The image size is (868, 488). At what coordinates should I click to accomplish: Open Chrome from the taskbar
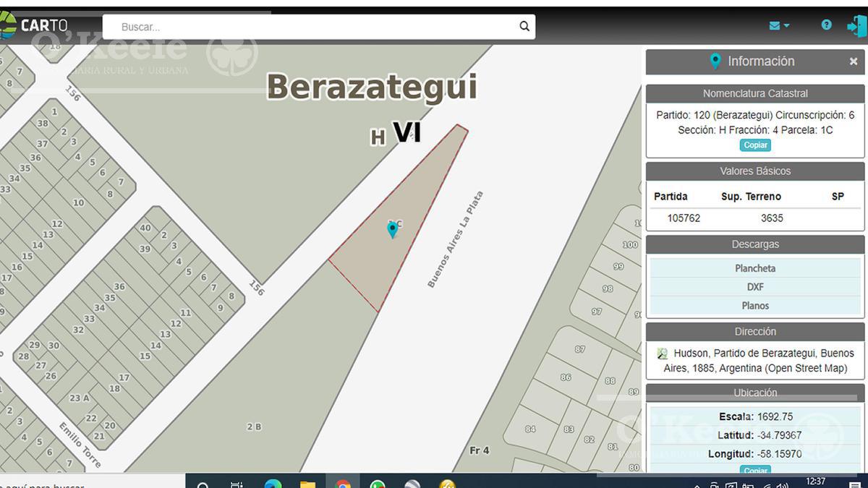pyautogui.click(x=343, y=483)
